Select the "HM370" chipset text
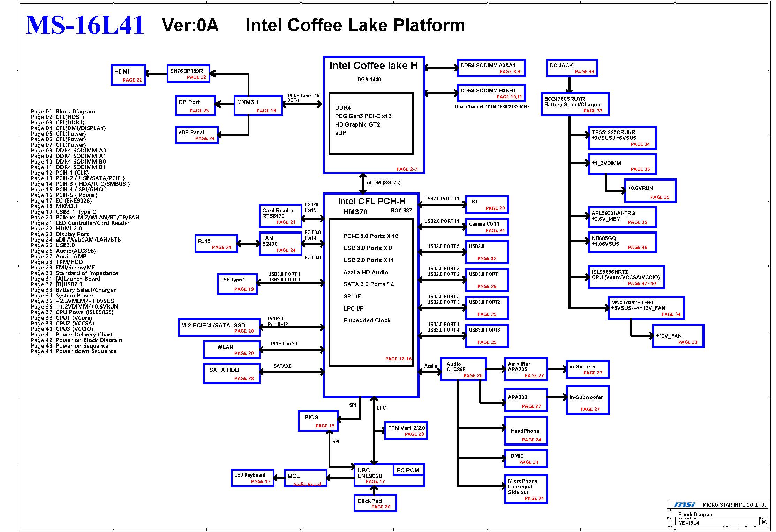This screenshot has height=532, width=776. (355, 212)
